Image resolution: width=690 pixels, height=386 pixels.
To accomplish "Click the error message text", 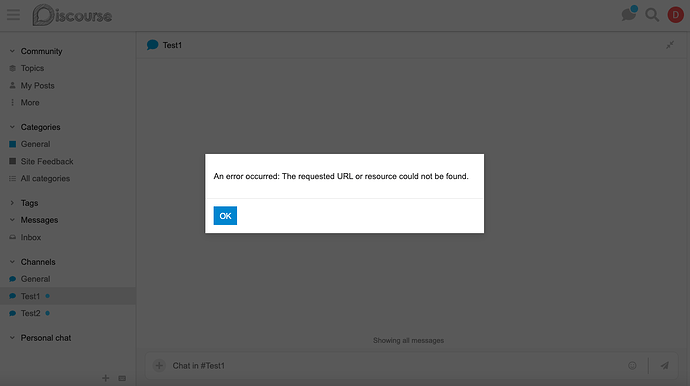I will point(341,176).
